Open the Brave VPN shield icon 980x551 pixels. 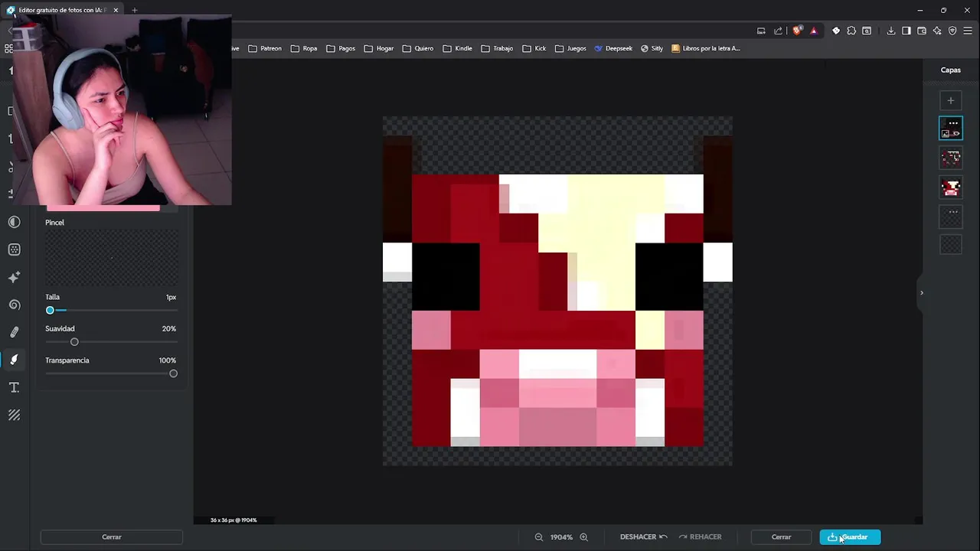point(952,31)
